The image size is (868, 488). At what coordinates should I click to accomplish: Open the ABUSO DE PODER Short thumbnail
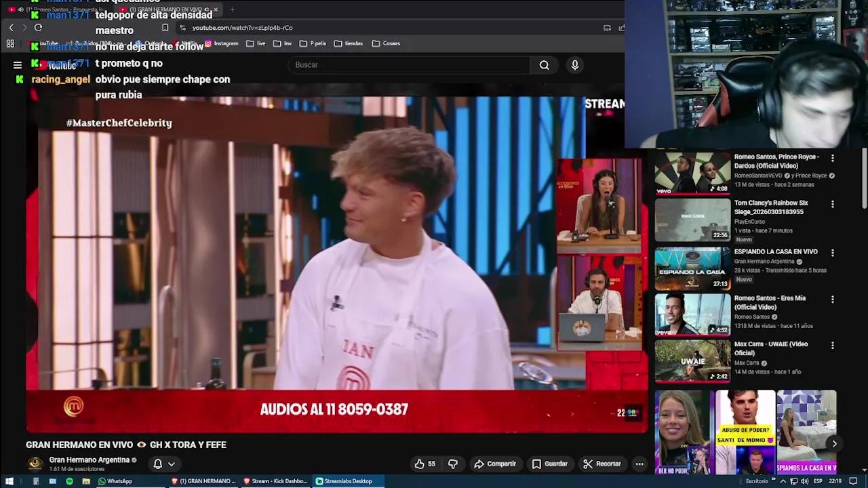point(745,432)
